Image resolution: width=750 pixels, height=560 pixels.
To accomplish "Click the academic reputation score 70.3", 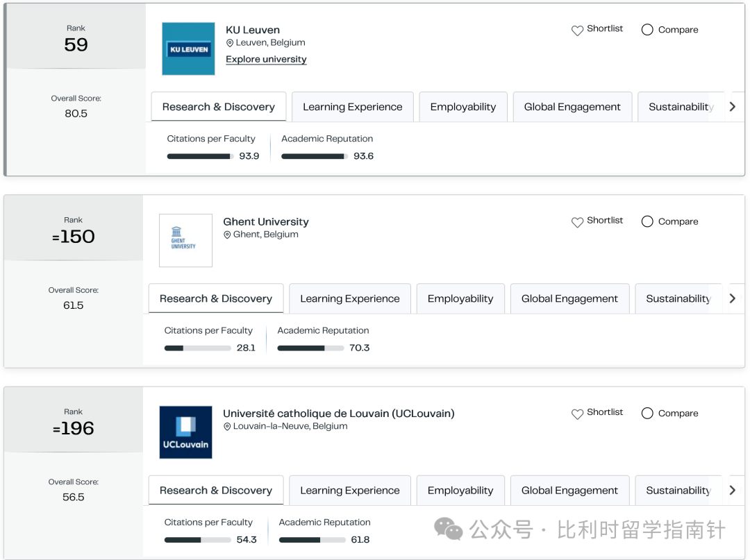I will coord(359,348).
